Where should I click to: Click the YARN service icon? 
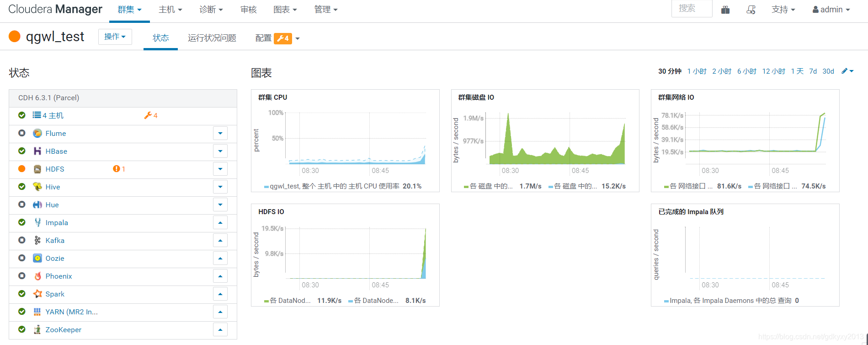[37, 312]
